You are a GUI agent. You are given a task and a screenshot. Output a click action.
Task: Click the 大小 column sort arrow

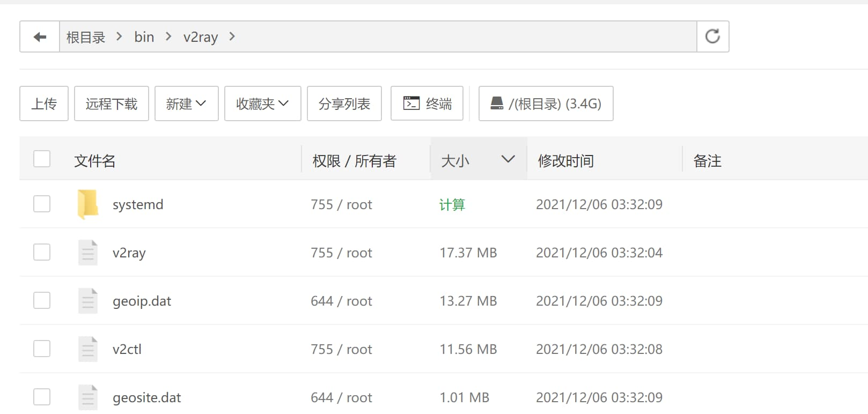click(508, 159)
